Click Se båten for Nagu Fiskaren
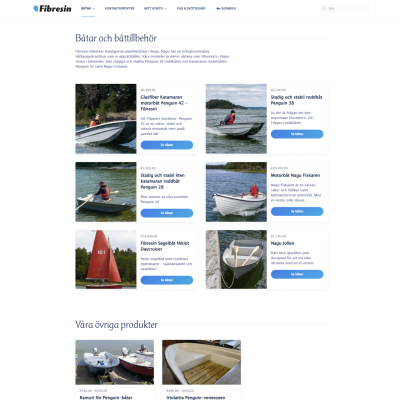 (297, 211)
